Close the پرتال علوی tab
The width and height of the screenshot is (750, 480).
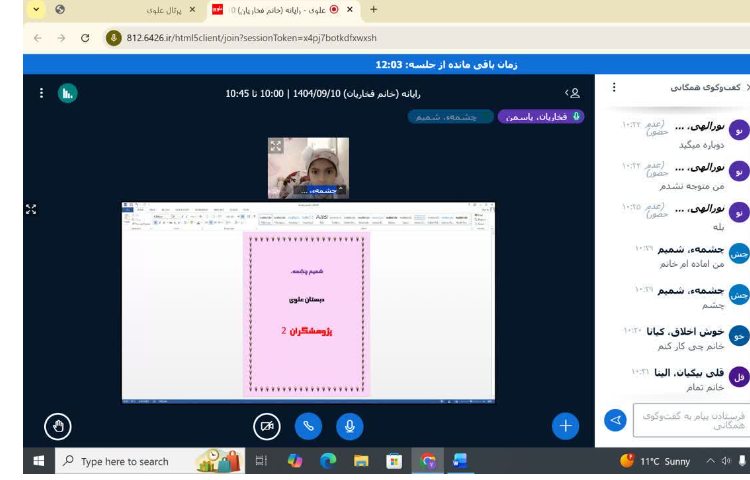[192, 9]
